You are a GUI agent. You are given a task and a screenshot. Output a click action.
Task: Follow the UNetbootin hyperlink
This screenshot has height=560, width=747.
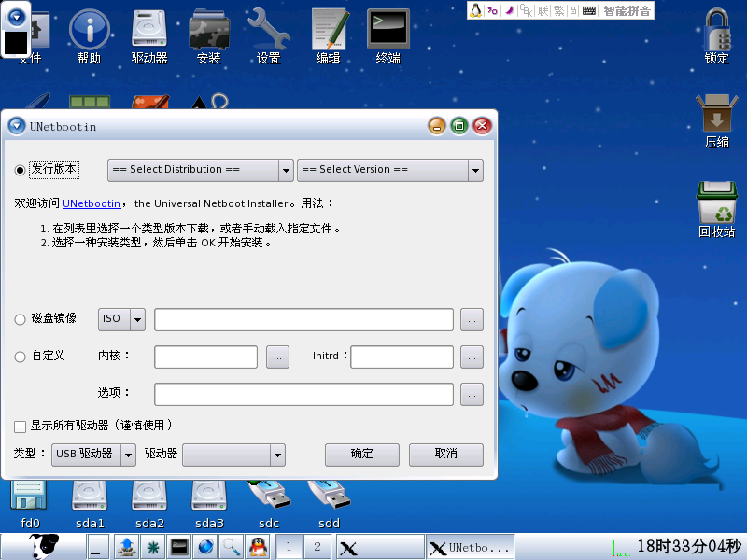[92, 203]
